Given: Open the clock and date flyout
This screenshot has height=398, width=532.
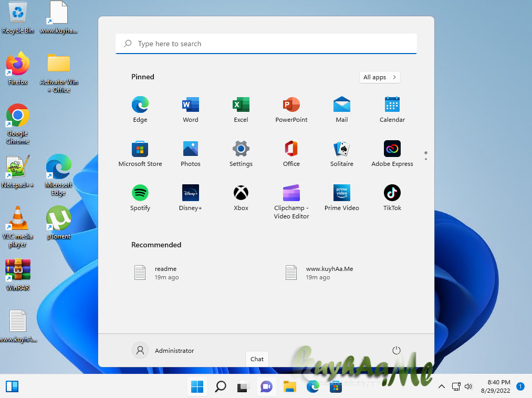Looking at the screenshot, I should (495, 386).
